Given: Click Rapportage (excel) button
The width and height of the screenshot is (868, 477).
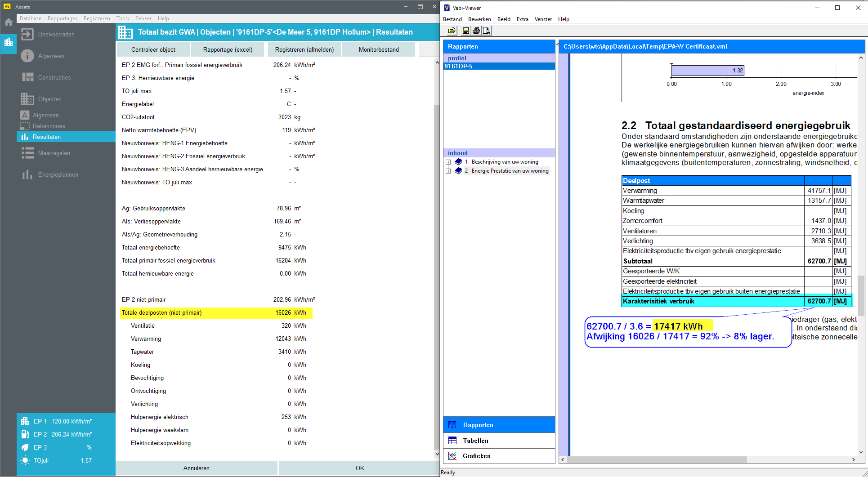Looking at the screenshot, I should 228,49.
